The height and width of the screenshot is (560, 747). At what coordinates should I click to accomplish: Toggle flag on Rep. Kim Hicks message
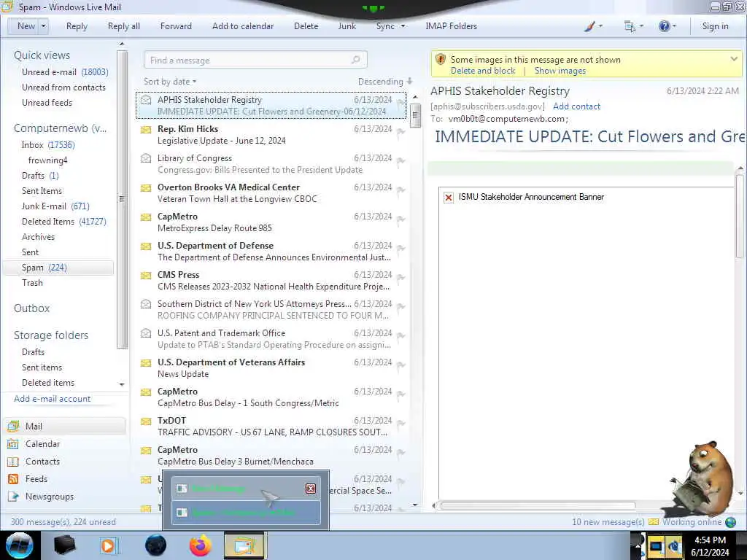click(400, 132)
